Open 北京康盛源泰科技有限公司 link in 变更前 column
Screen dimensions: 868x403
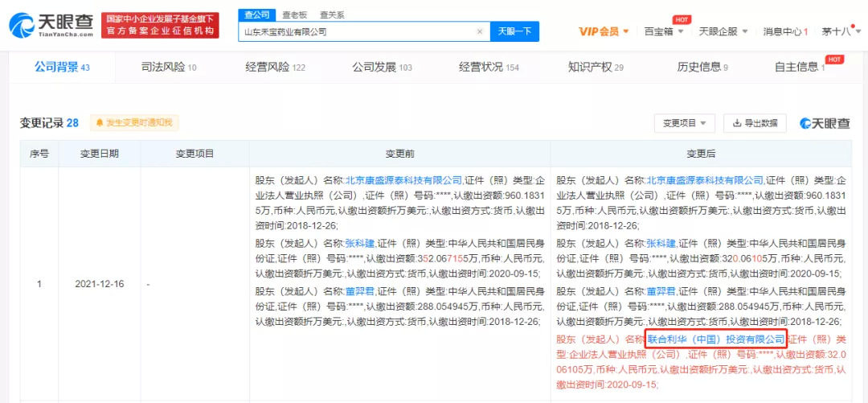pyautogui.click(x=403, y=180)
